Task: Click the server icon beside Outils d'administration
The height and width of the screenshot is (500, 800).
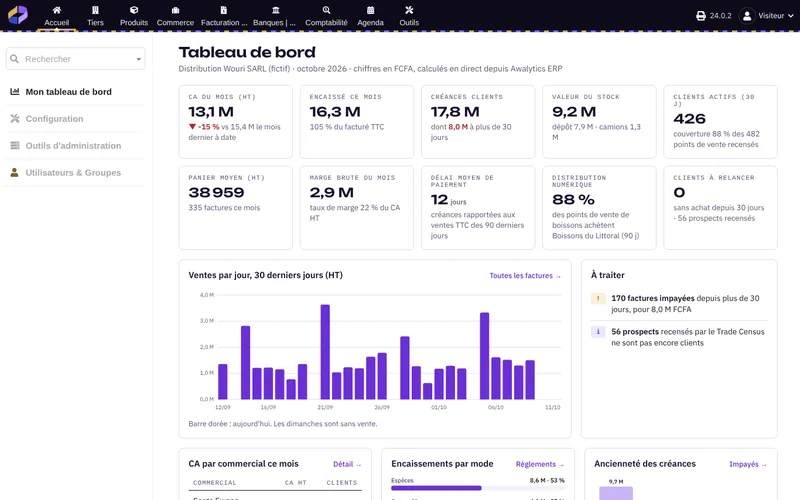Action: 15,145
